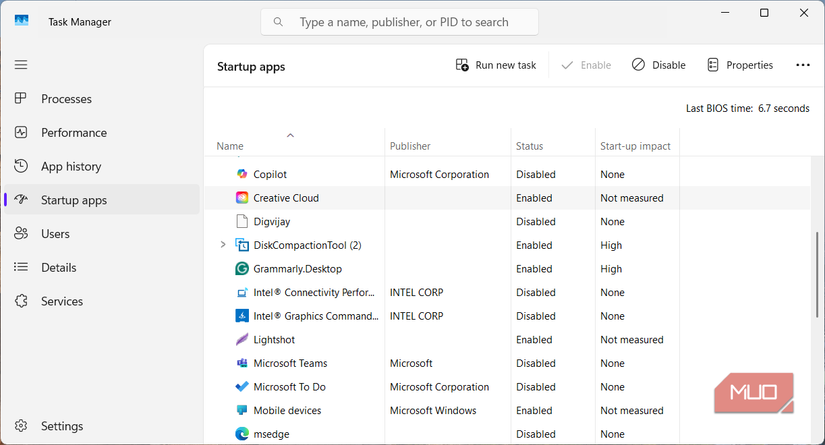Image resolution: width=825 pixels, height=445 pixels.
Task: Open Settings label in sidebar
Action: [x=62, y=426]
